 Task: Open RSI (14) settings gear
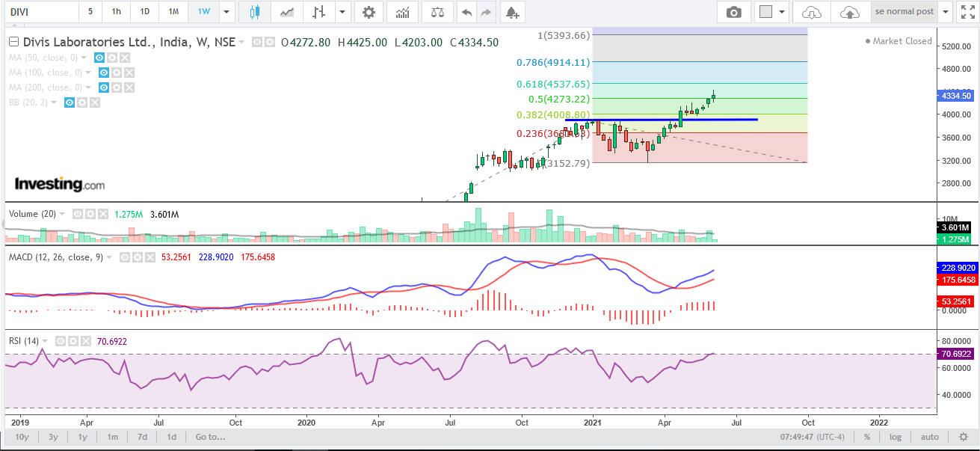pos(73,341)
